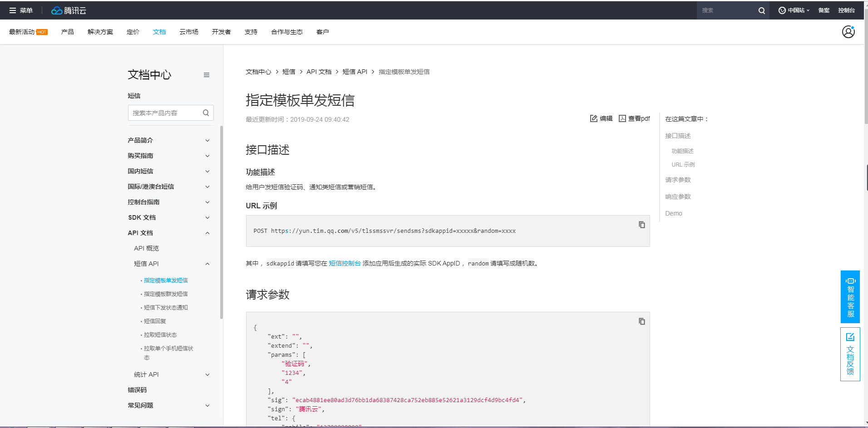Click the 编辑 edit document icon
Viewport: 868px width, 428px height.
pos(594,118)
